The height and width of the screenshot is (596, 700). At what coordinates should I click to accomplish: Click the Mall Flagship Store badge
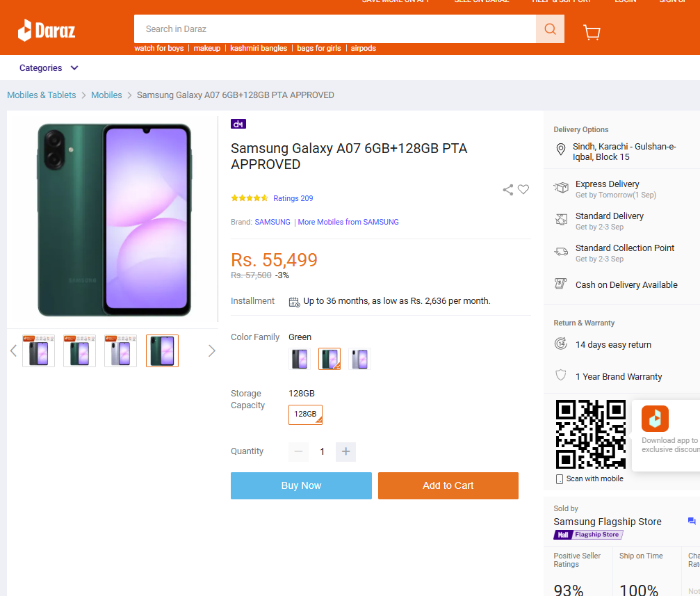588,535
